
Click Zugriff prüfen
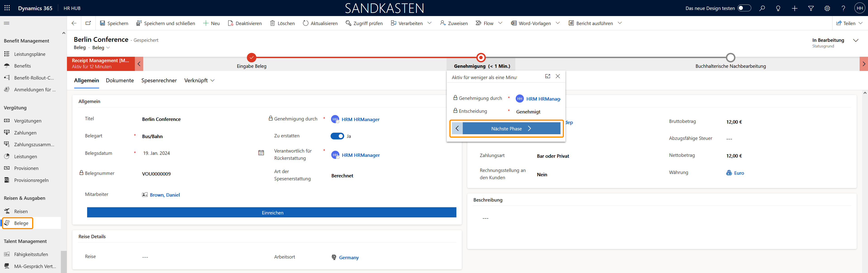[x=364, y=23]
